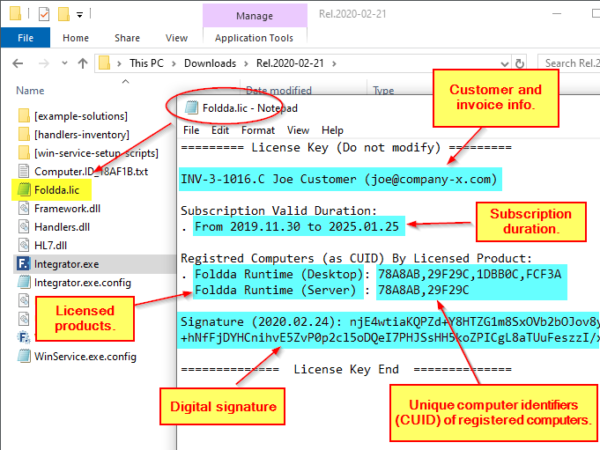Click the properties checkmark quick access icon
Image resolution: width=600 pixels, height=450 pixels.
tap(45, 15)
